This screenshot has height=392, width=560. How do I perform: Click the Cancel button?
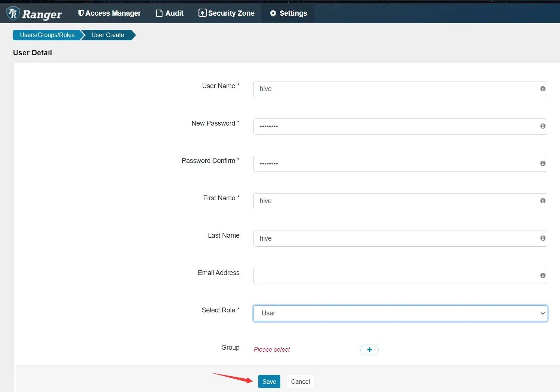tap(300, 382)
